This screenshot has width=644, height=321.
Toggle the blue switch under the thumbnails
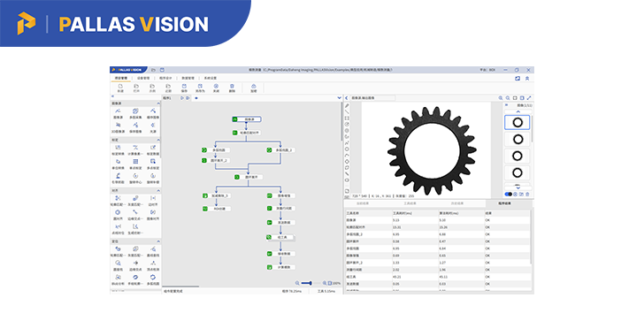click(509, 195)
